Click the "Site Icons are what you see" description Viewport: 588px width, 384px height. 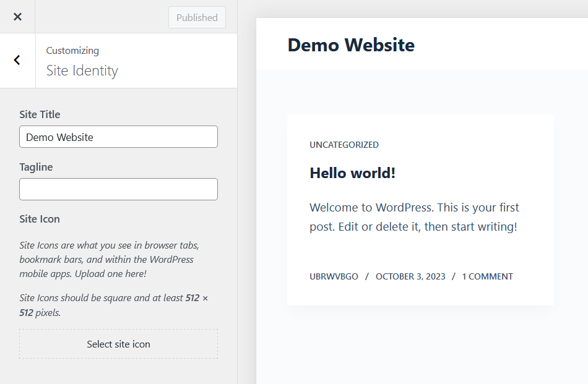109,260
